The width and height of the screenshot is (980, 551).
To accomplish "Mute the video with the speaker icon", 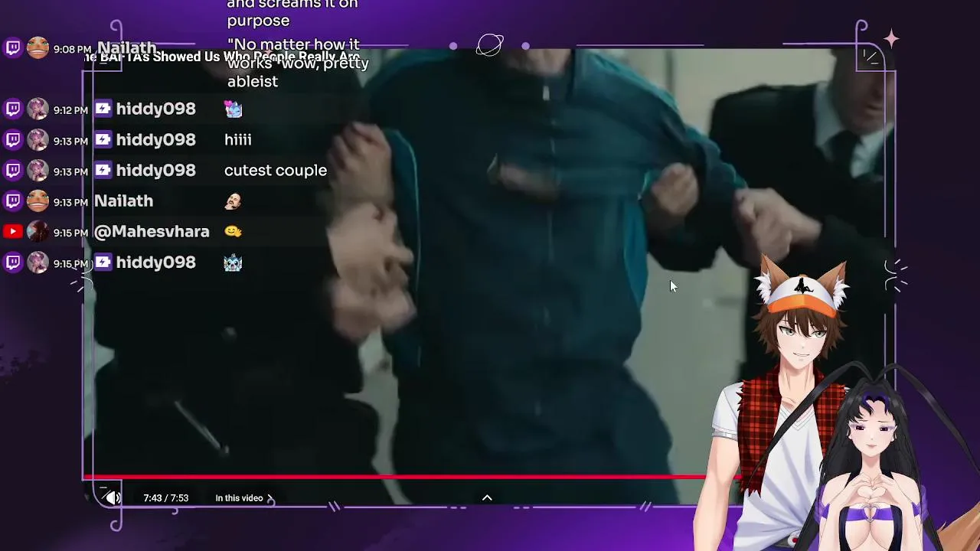I will [x=113, y=498].
